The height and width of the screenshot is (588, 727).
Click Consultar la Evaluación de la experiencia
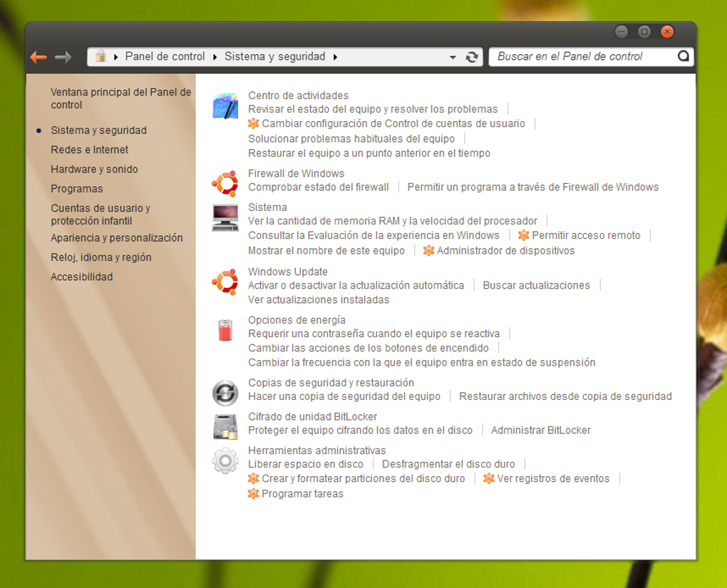coord(373,235)
